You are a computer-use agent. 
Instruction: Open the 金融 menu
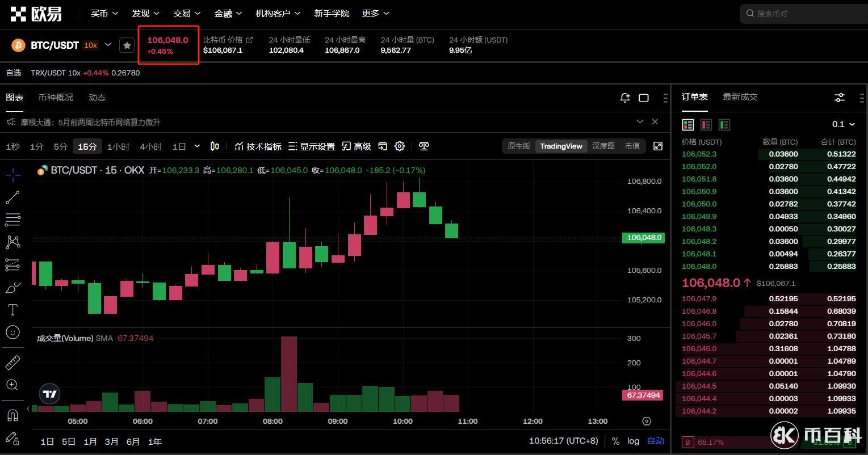point(228,13)
